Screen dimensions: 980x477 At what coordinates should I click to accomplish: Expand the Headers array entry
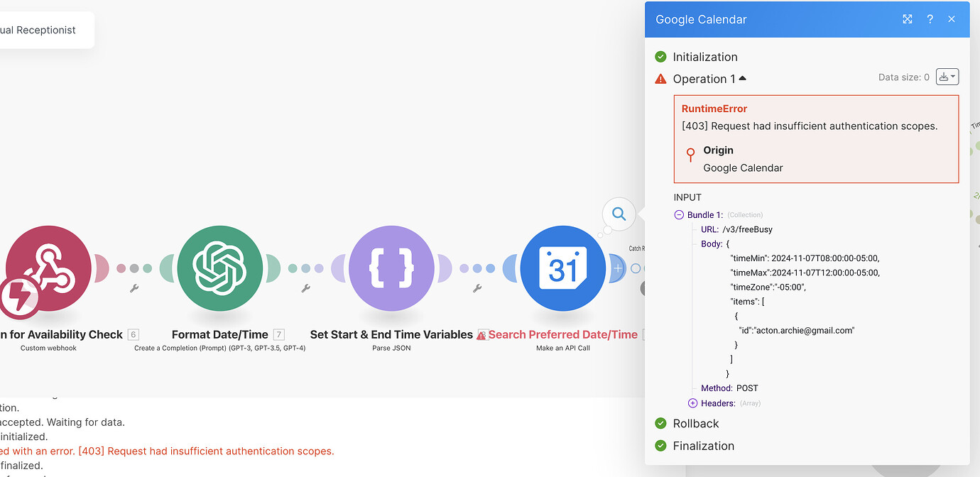(x=692, y=403)
